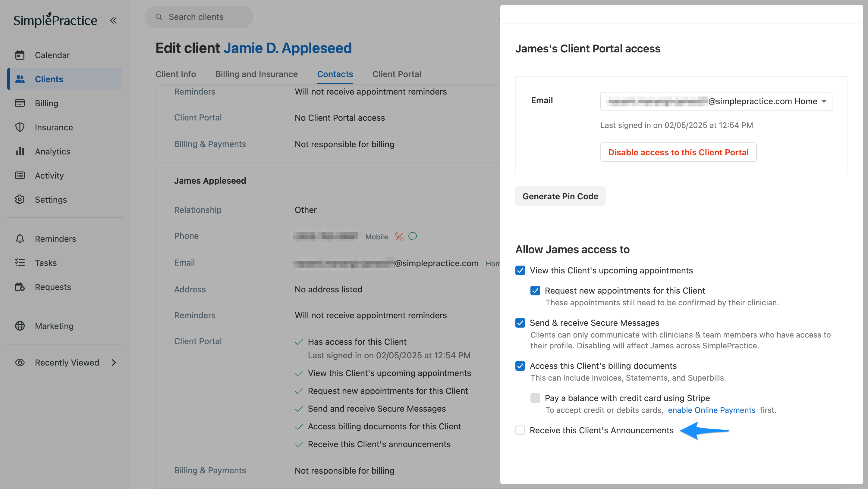868x489 pixels.
Task: Click the Reminders bell icon
Action: click(x=20, y=238)
